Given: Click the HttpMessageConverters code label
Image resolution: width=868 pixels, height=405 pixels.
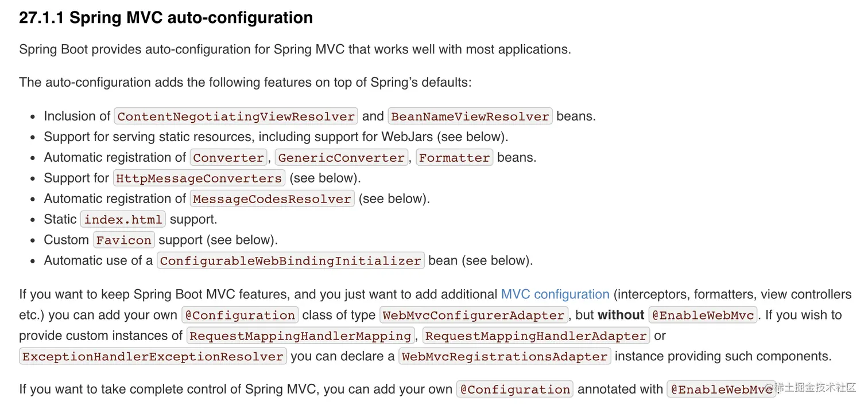Looking at the screenshot, I should [x=199, y=178].
